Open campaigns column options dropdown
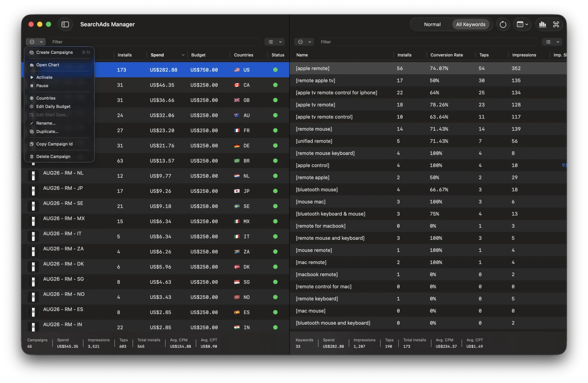 [x=275, y=42]
